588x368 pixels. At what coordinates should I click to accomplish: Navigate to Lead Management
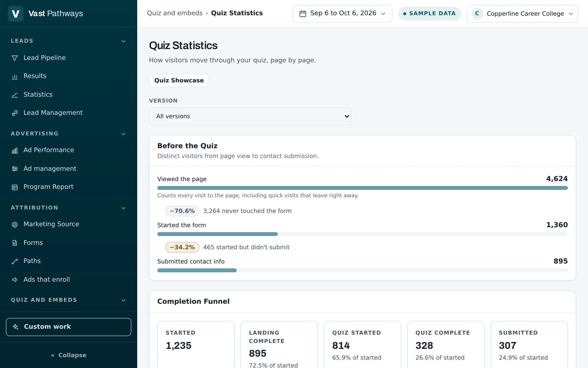(69, 113)
